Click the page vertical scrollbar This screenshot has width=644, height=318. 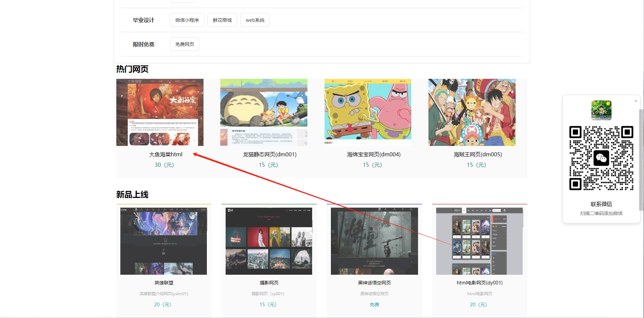[641, 160]
